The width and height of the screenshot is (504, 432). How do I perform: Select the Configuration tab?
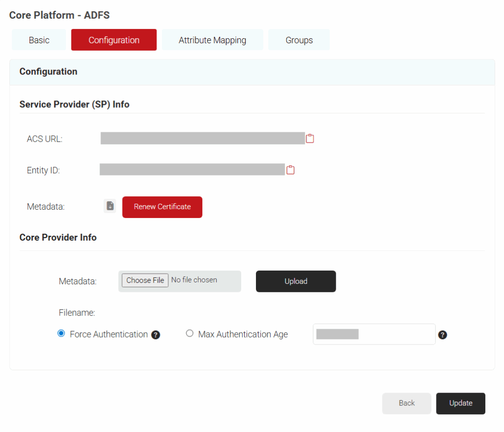pos(114,40)
